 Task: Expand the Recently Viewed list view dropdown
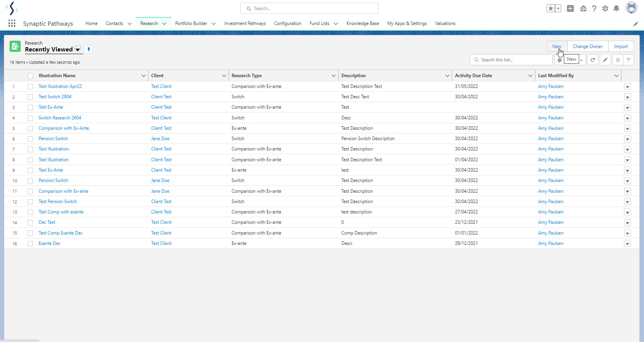tap(77, 50)
